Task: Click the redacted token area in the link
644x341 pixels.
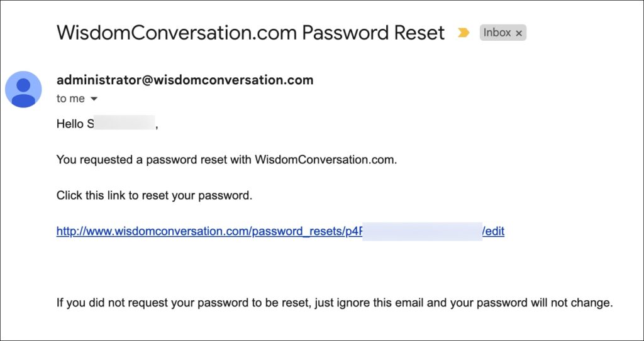Action: tap(422, 232)
